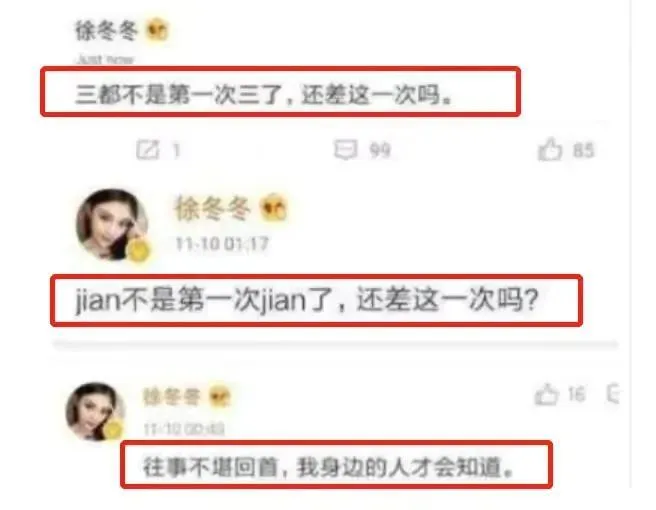Click the verified badge on the middle avatar

pos(139,251)
